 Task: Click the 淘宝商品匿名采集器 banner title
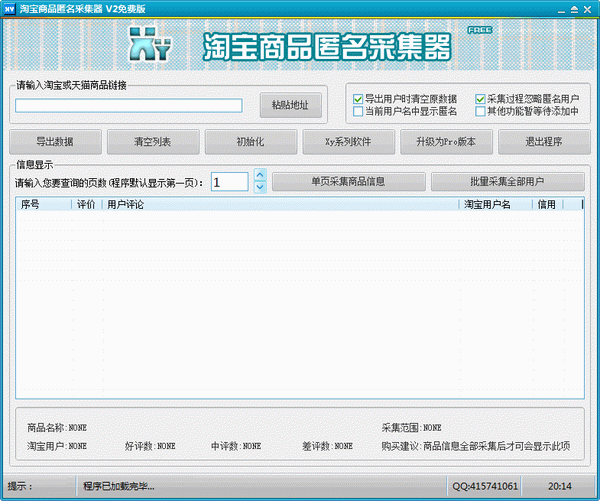coord(327,47)
